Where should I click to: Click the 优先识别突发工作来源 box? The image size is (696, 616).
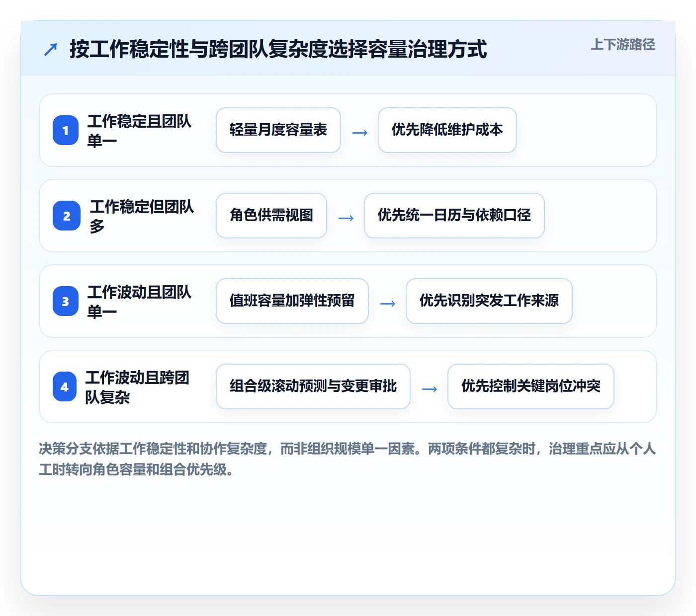click(489, 301)
